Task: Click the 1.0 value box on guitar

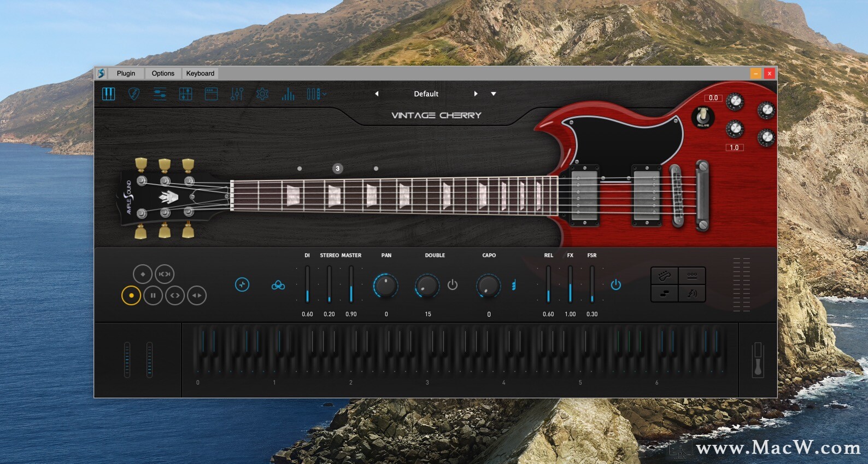Action: point(734,148)
